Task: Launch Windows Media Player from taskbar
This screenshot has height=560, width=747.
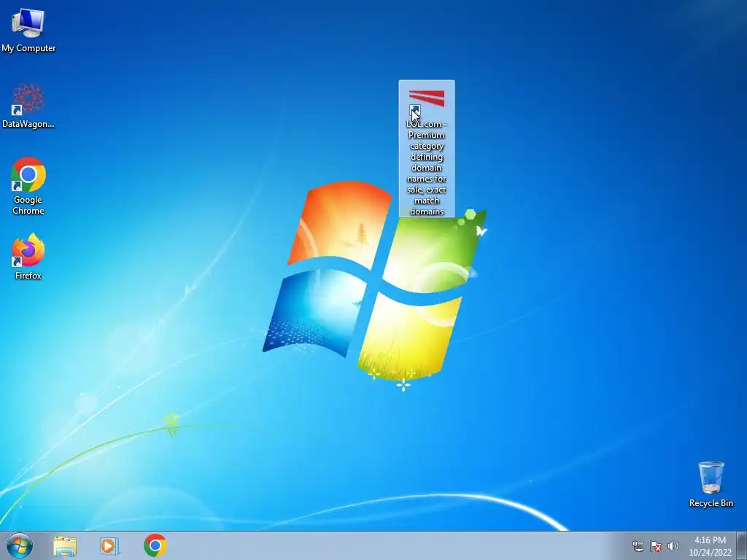Action: pyautogui.click(x=109, y=545)
